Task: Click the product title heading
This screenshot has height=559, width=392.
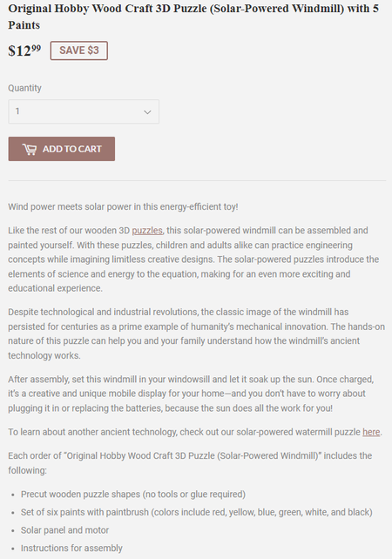Action: (193, 17)
